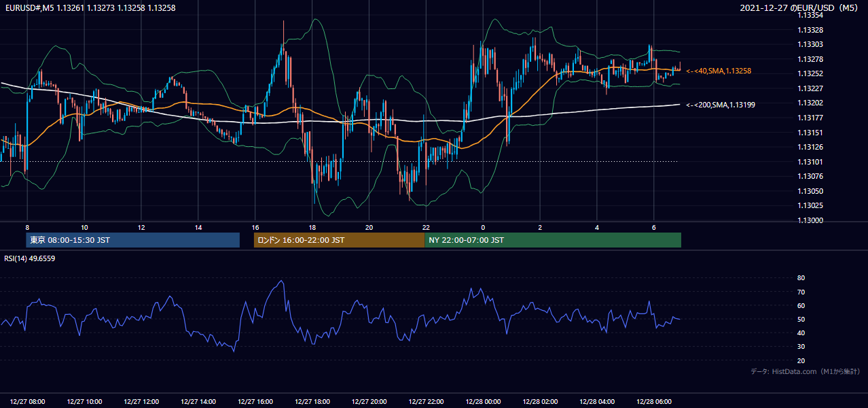Click time label 12/28 00:00
The image size is (868, 408).
coord(483,401)
